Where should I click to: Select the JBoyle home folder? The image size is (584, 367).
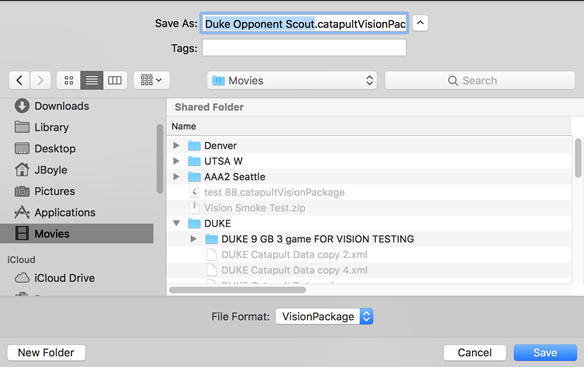coord(41,170)
